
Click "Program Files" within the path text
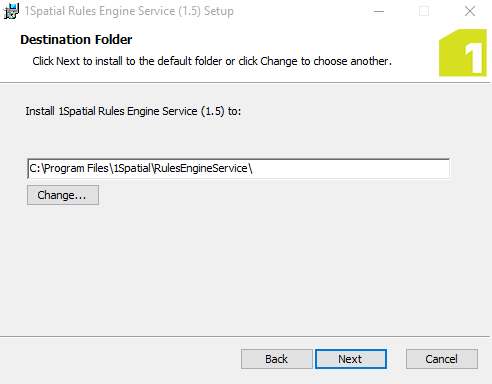tap(76, 168)
